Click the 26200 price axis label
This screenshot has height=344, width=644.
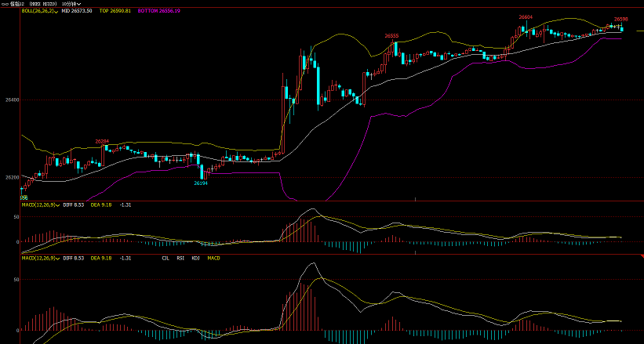(12, 178)
